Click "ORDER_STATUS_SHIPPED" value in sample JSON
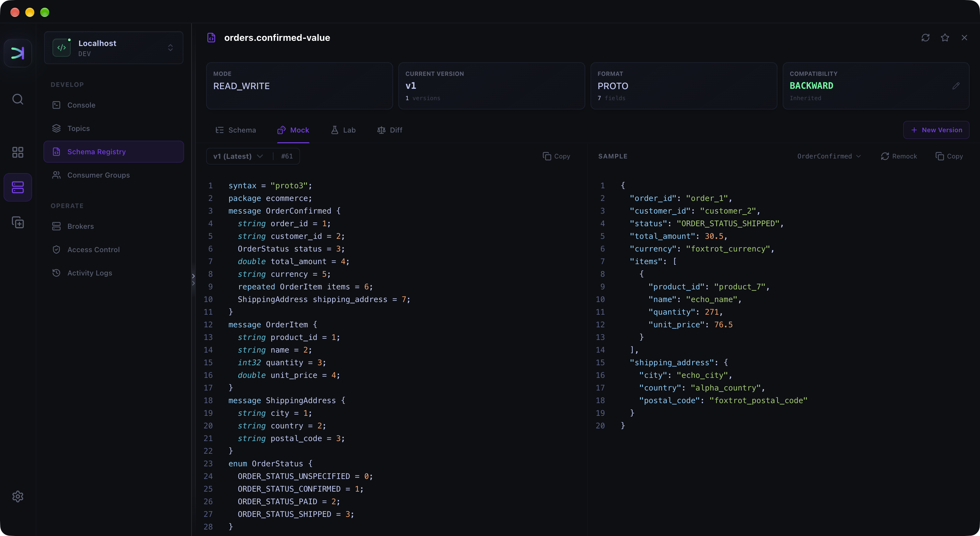980x536 pixels. (728, 224)
